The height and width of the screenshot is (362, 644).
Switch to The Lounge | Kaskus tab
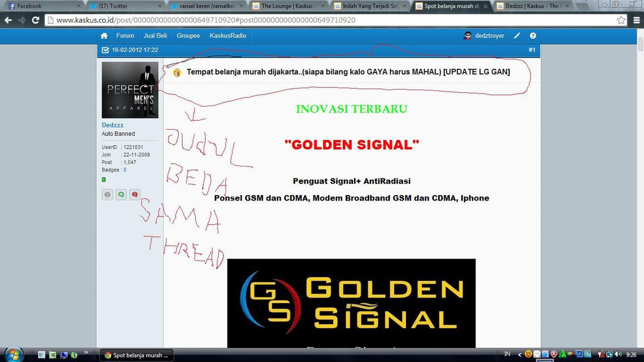pos(287,6)
